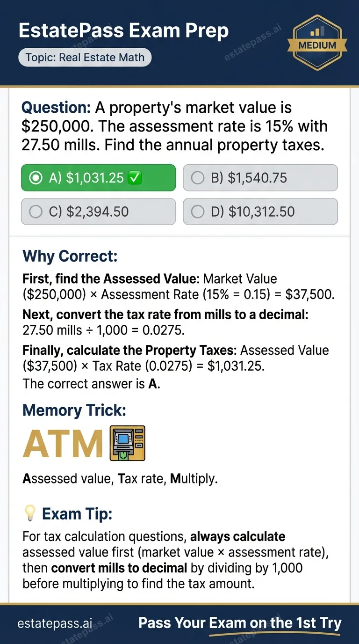Select option B) $1,540.75
The height and width of the screenshot is (644, 359).
point(260,177)
